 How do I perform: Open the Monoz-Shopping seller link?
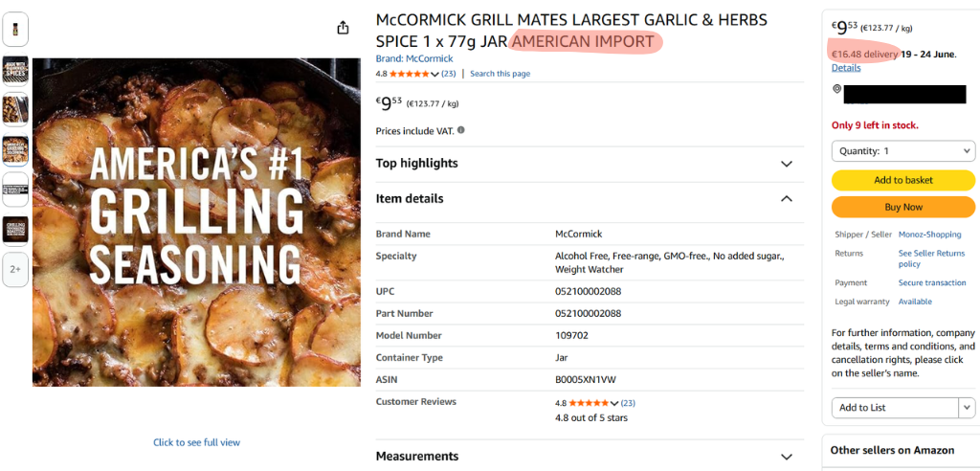coord(930,235)
